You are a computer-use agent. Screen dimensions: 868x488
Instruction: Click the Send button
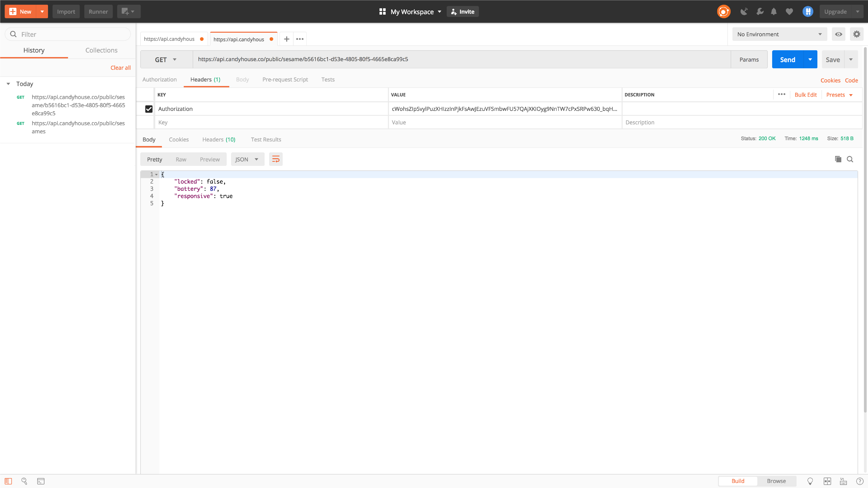click(787, 60)
